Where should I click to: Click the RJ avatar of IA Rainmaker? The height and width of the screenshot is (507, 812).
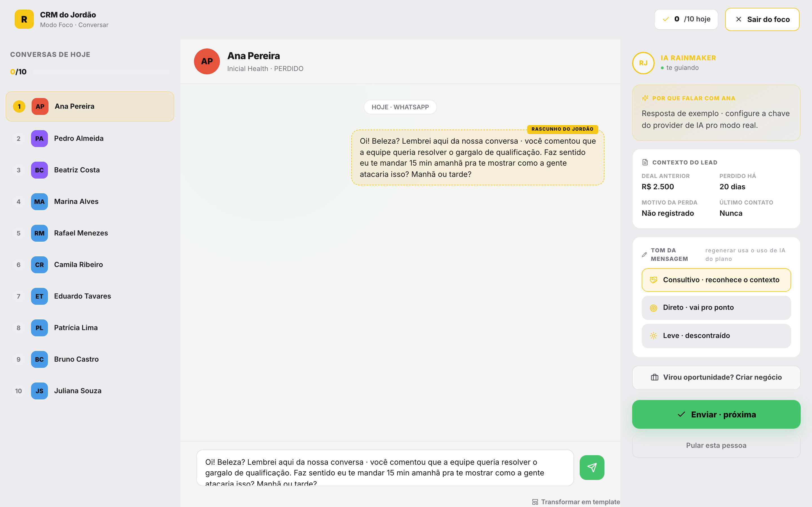point(643,63)
